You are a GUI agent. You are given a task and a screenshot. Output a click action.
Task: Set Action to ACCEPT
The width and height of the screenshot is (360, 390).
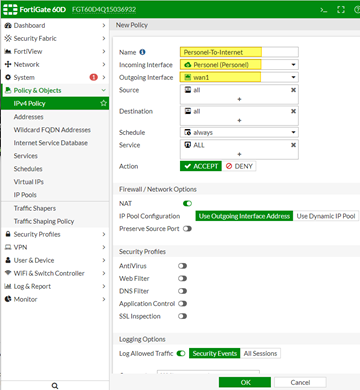(x=201, y=166)
